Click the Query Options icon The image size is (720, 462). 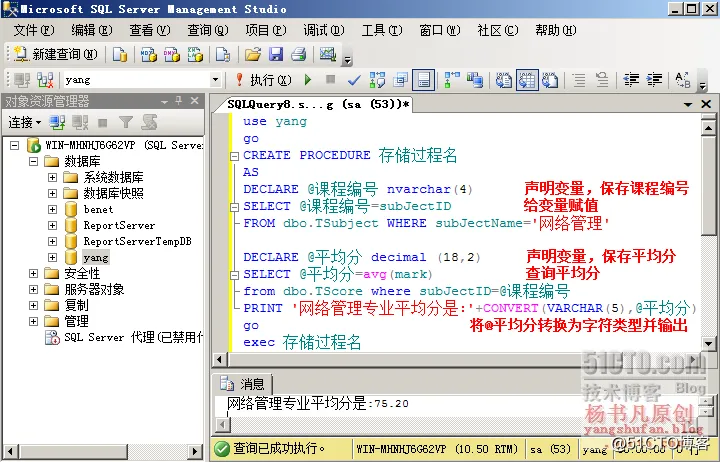click(x=400, y=80)
